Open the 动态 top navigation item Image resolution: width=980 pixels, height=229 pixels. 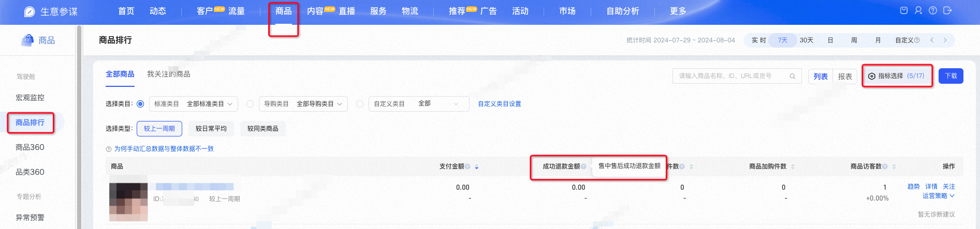[158, 11]
